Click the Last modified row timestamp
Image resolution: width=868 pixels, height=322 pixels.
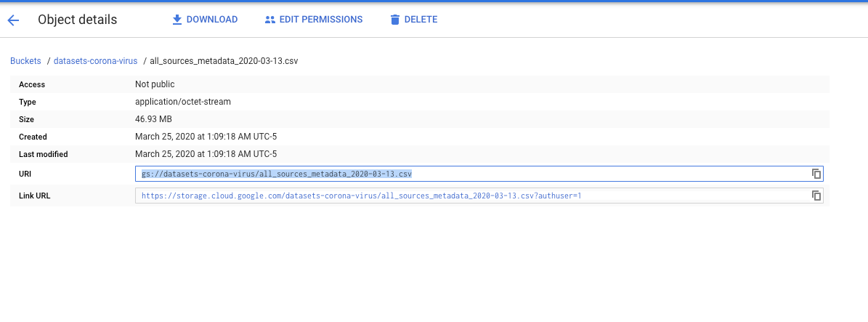tap(206, 154)
